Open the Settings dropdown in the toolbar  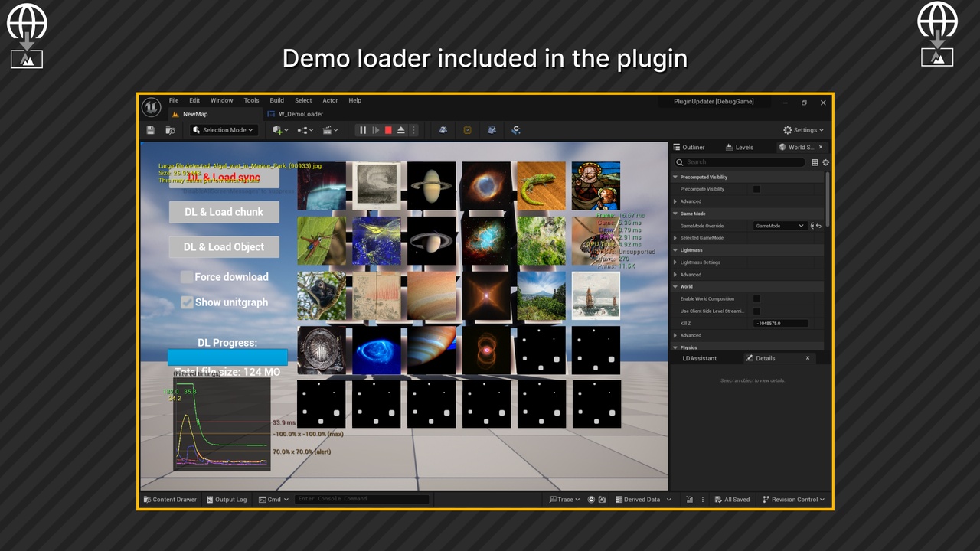pos(804,130)
